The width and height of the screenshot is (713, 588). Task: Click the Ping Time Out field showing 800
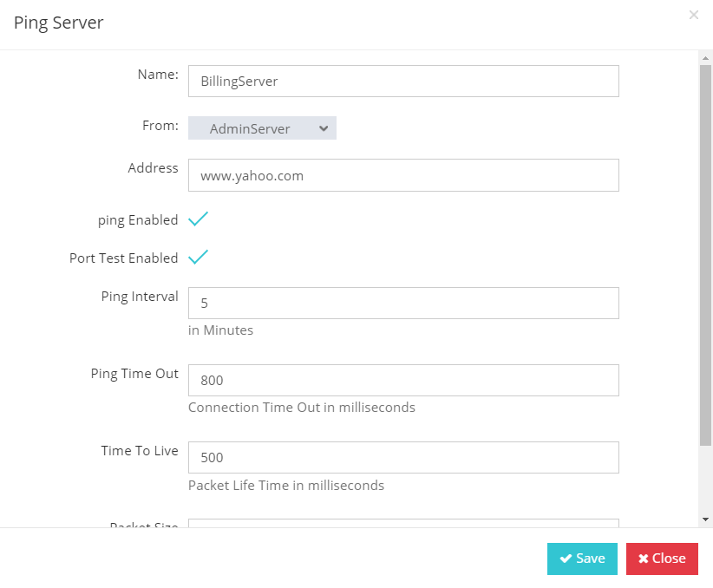pyautogui.click(x=403, y=381)
